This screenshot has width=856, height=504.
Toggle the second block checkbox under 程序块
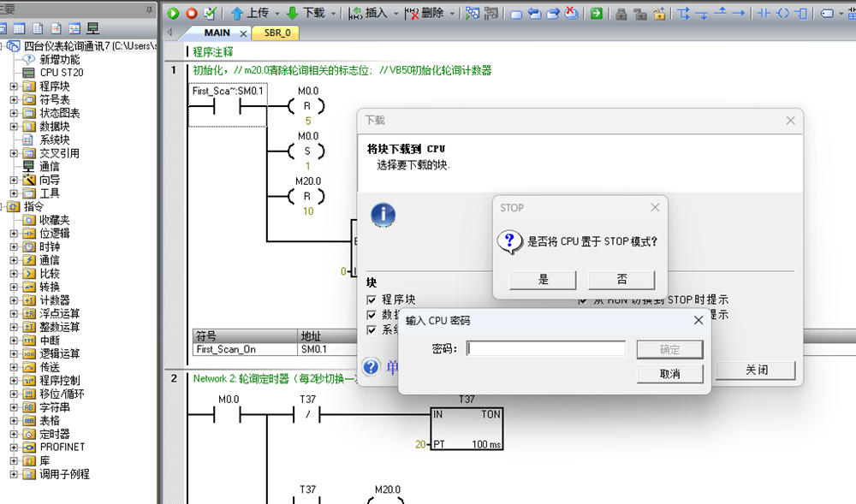(x=372, y=315)
